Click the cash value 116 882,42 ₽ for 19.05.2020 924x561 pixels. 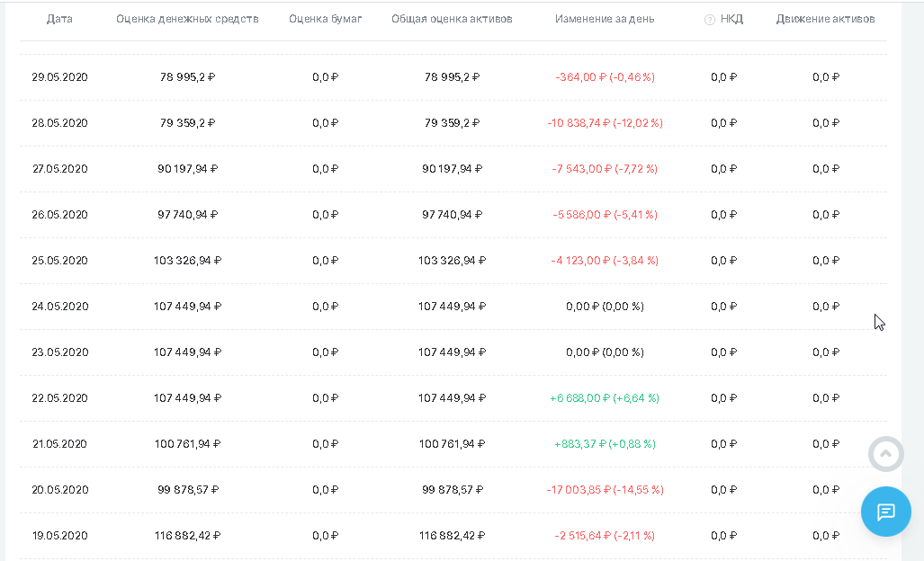pyautogui.click(x=187, y=536)
